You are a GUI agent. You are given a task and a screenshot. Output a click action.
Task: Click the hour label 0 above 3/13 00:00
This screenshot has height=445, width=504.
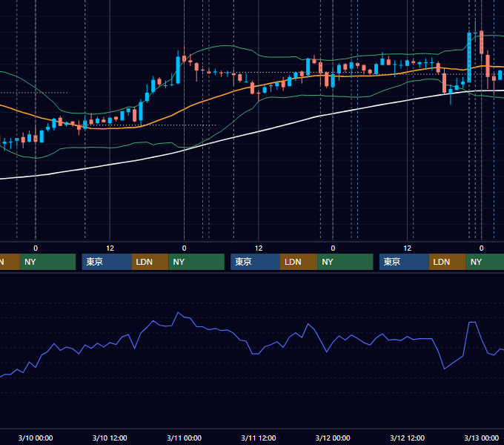[x=482, y=248]
